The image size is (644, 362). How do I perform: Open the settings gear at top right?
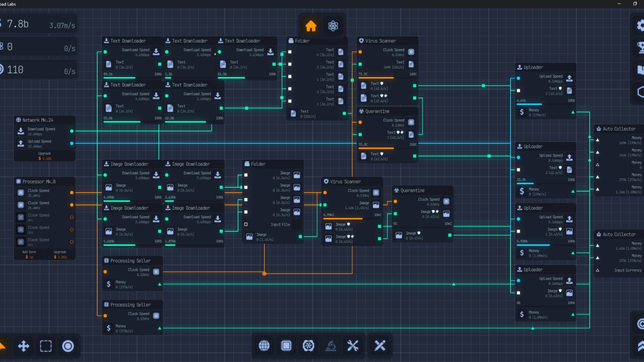coord(640,25)
